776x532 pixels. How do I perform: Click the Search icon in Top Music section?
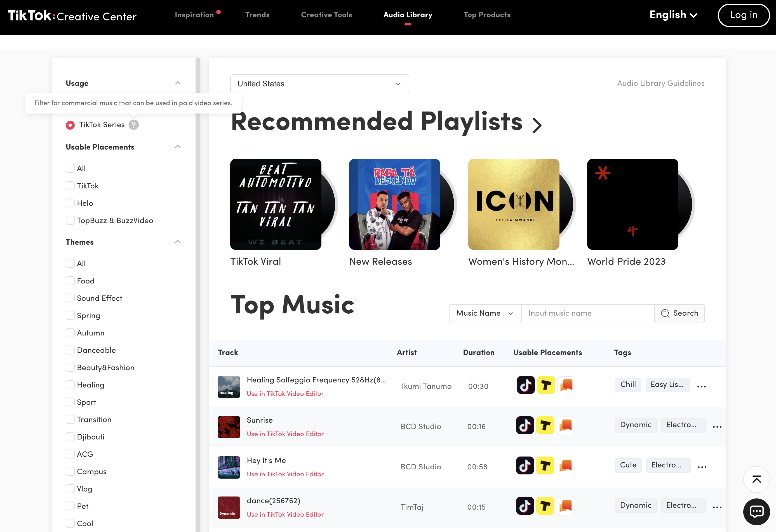(x=665, y=313)
